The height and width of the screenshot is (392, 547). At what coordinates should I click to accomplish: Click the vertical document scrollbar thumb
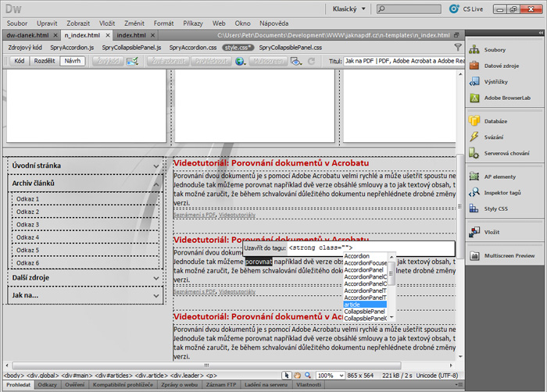459,206
